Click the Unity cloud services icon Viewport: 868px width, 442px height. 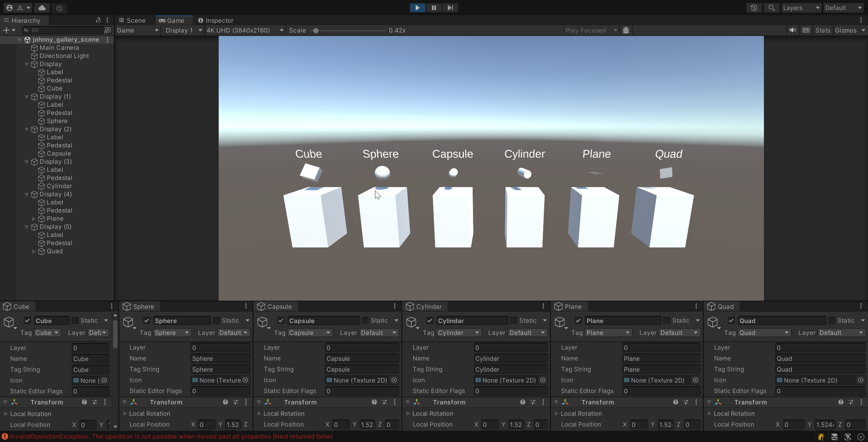click(x=42, y=8)
